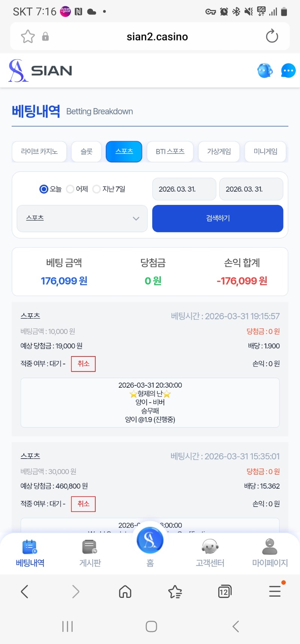Viewport: 300px width, 644px height.
Task: Tap the center 홈 logo button
Action: (x=150, y=541)
